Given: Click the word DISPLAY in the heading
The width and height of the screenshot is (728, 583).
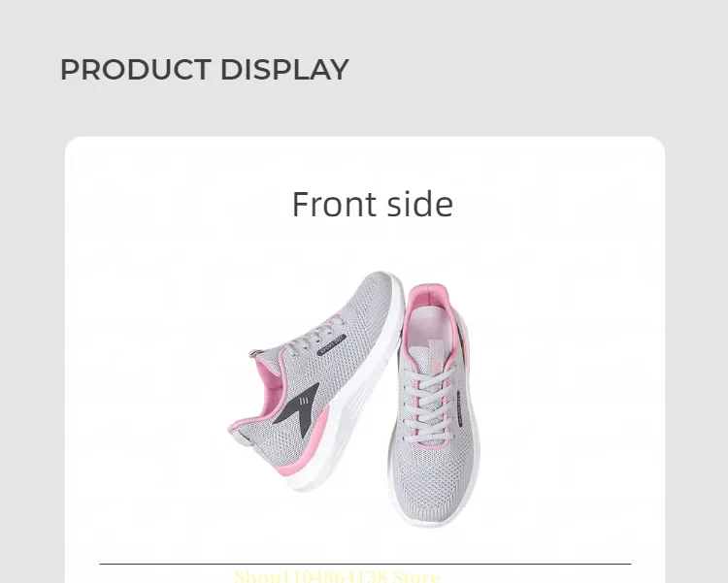Looking at the screenshot, I should pos(284,70).
